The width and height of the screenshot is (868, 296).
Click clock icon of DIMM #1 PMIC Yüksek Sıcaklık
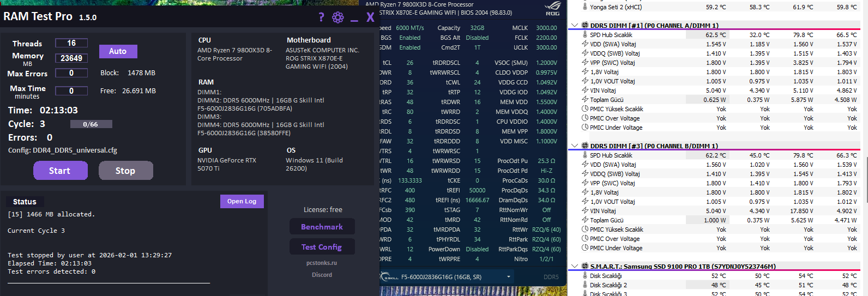click(x=585, y=109)
